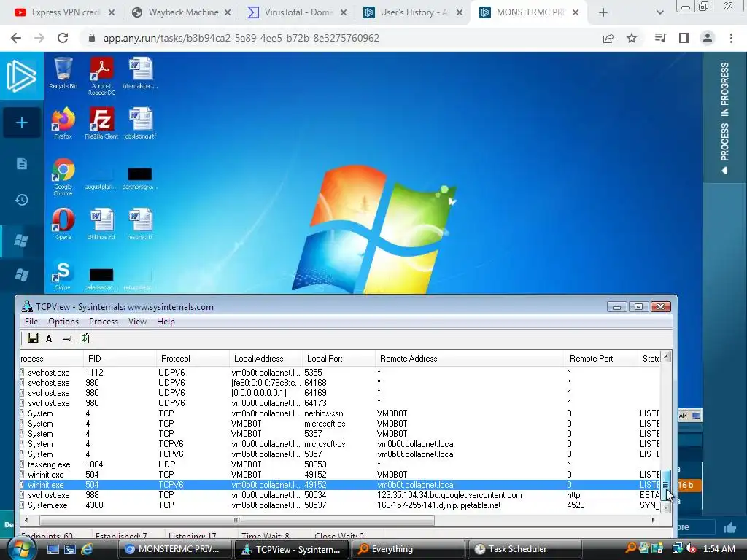Select the wininit.exe TCP row above highlighted row
The width and height of the screenshot is (747, 560).
(340, 475)
